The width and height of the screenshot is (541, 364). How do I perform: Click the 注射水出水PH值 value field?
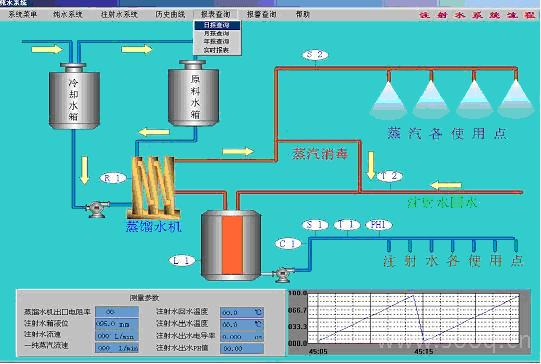(x=242, y=348)
